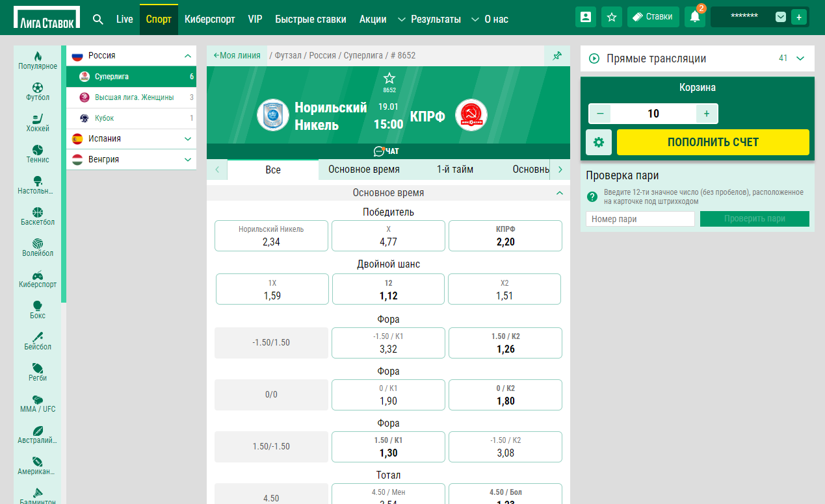The image size is (825, 504).
Task: Select Бейсбол sport icon
Action: click(x=38, y=336)
